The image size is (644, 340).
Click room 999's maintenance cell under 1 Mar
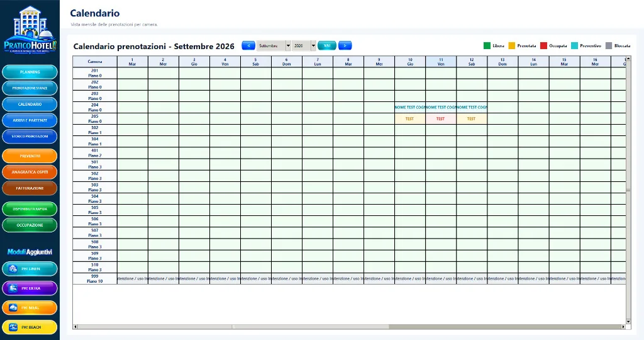pyautogui.click(x=132, y=279)
